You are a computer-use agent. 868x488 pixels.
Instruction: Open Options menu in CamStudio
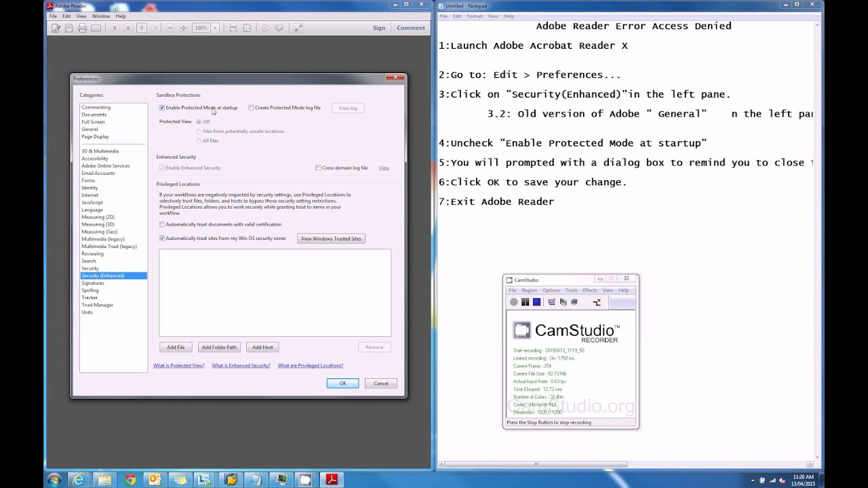coord(551,290)
